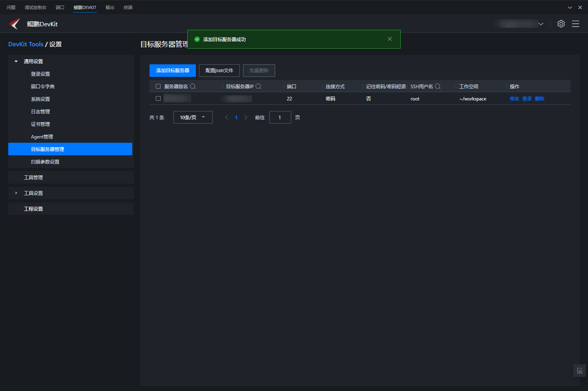Screen dimensions: 588x391
Task: Click the 密码 connection method cell
Action: tap(331, 99)
